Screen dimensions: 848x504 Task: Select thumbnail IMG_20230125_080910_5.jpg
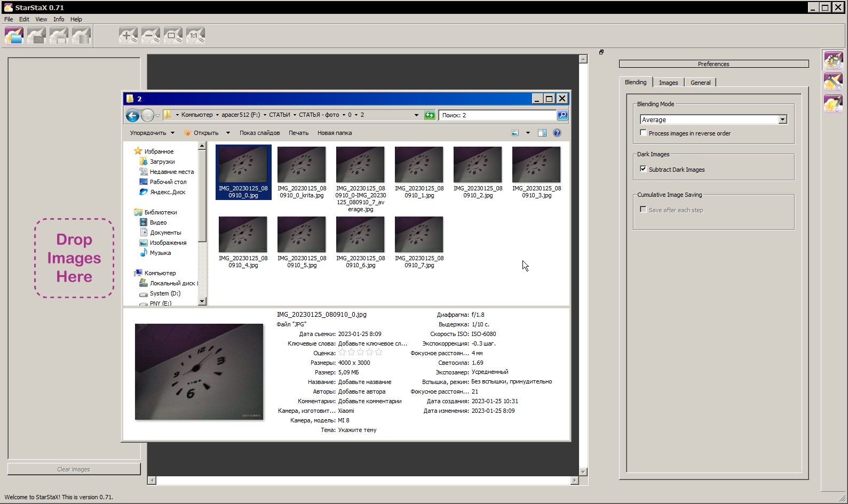pyautogui.click(x=302, y=235)
